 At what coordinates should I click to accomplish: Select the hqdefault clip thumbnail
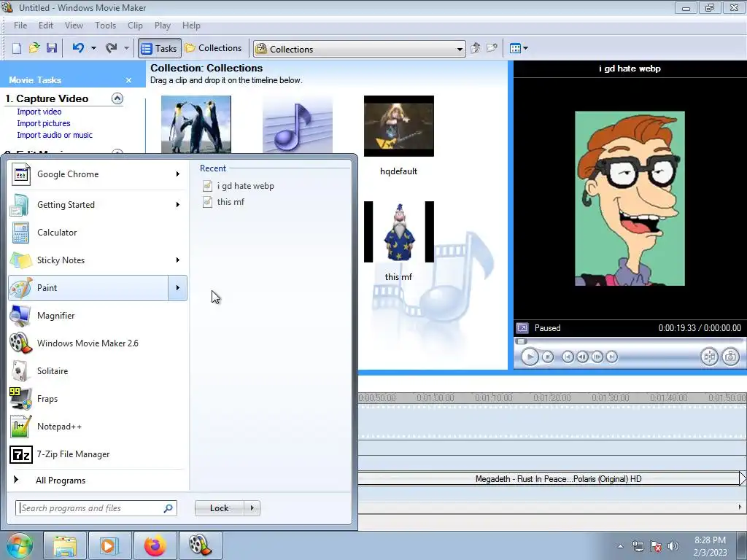tap(399, 126)
